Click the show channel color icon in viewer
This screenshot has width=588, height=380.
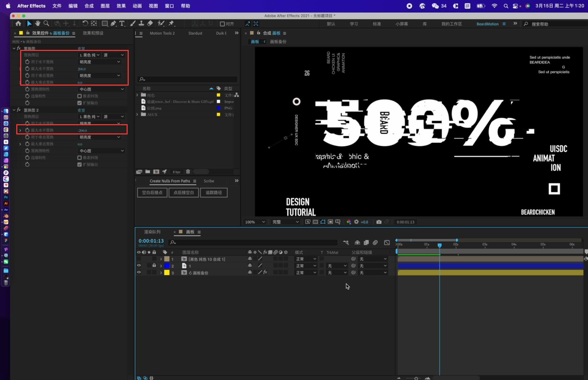(x=349, y=222)
